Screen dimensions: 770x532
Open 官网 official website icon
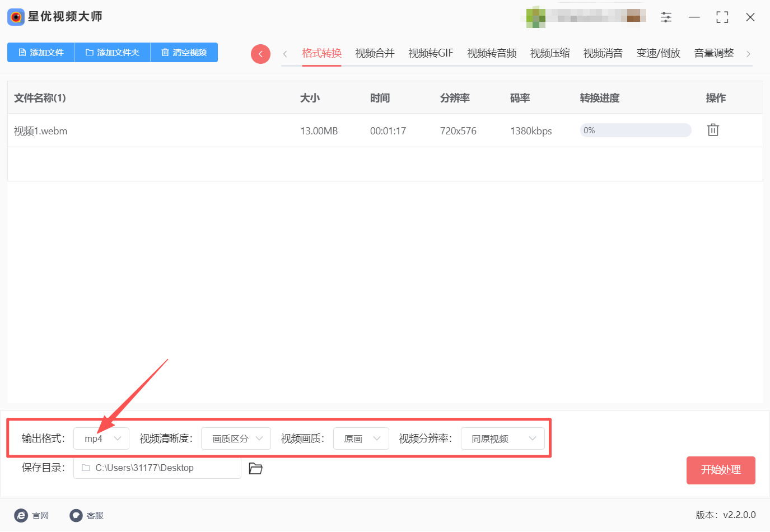pyautogui.click(x=21, y=515)
